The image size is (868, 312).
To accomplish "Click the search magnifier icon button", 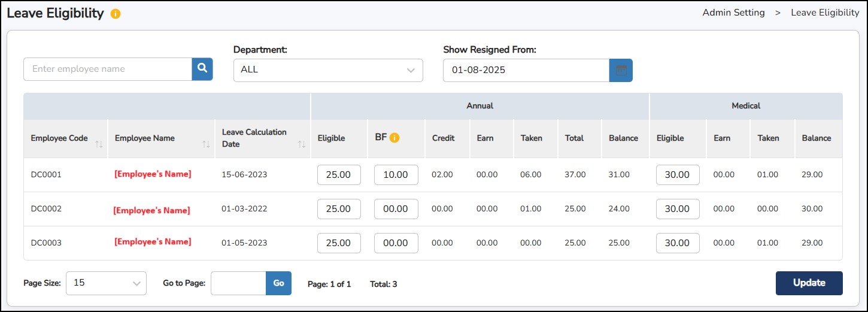I will (x=202, y=69).
